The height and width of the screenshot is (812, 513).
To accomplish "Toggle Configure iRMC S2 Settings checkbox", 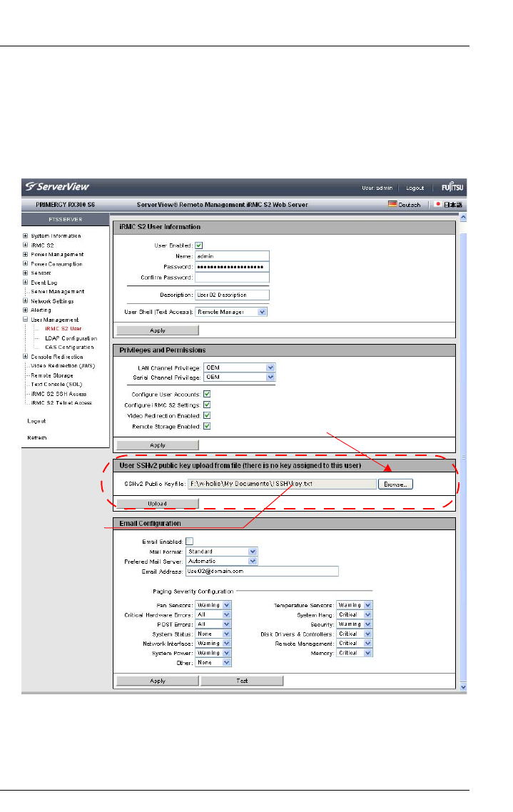I will [207, 405].
